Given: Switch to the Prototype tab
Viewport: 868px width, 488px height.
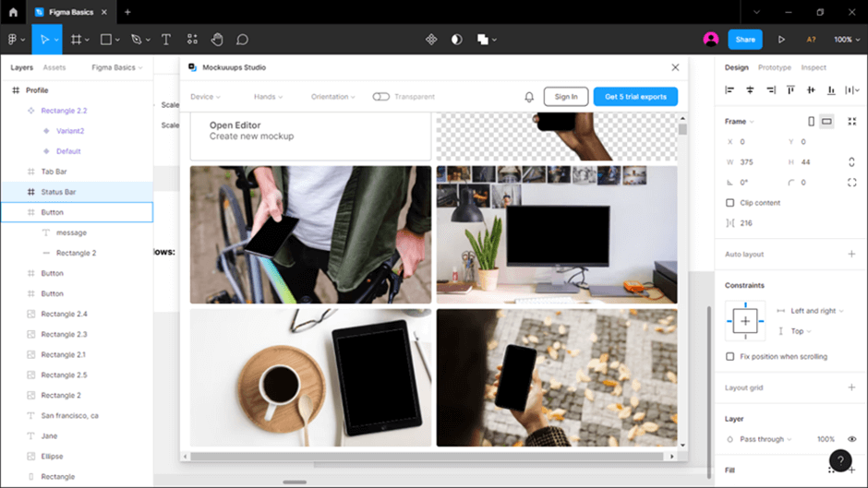Looking at the screenshot, I should click(x=775, y=67).
